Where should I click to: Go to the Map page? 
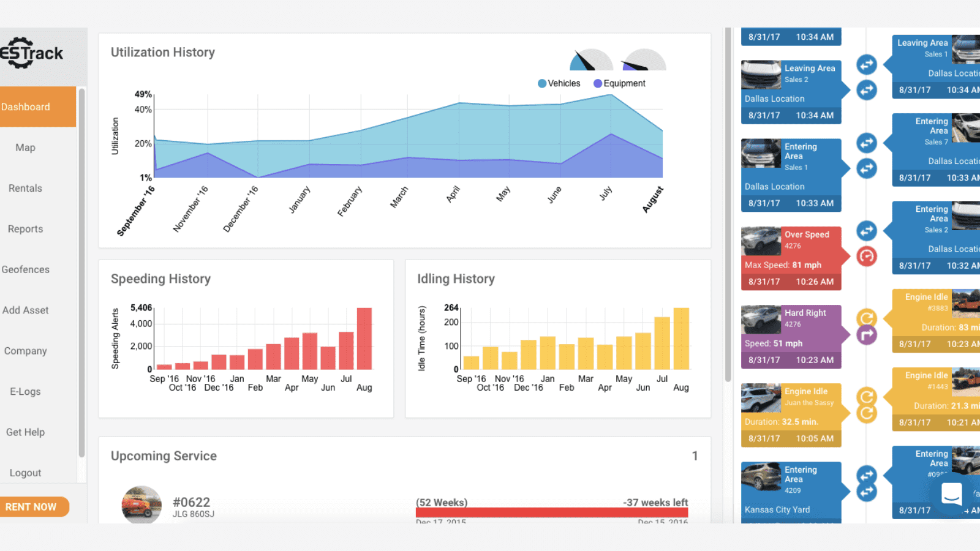pyautogui.click(x=25, y=148)
